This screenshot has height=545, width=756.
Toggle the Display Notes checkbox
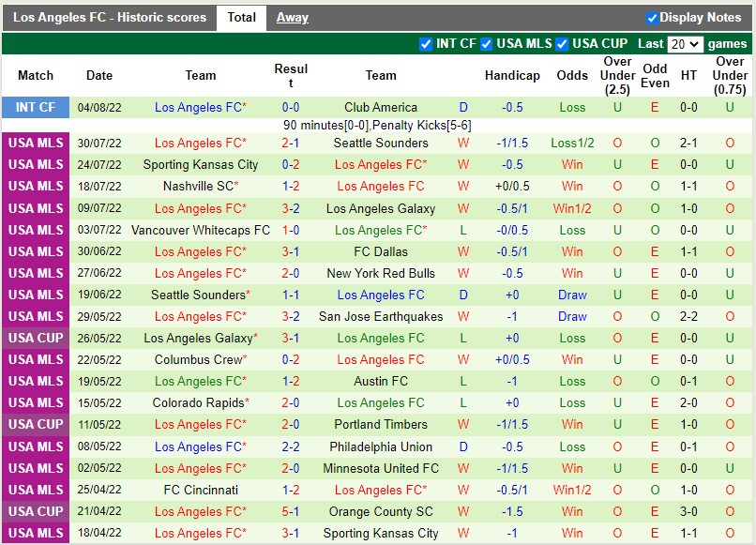pyautogui.click(x=651, y=17)
